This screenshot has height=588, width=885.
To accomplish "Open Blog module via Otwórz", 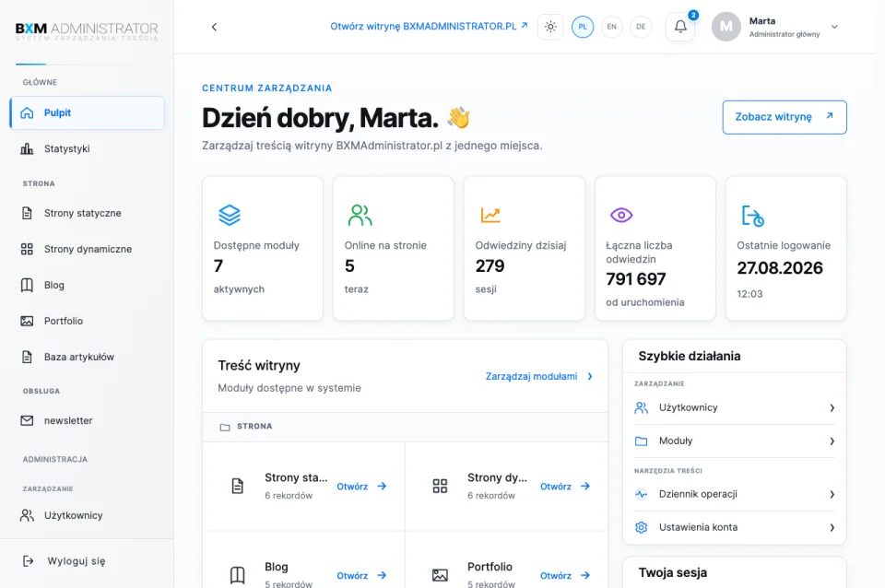I will click(352, 576).
